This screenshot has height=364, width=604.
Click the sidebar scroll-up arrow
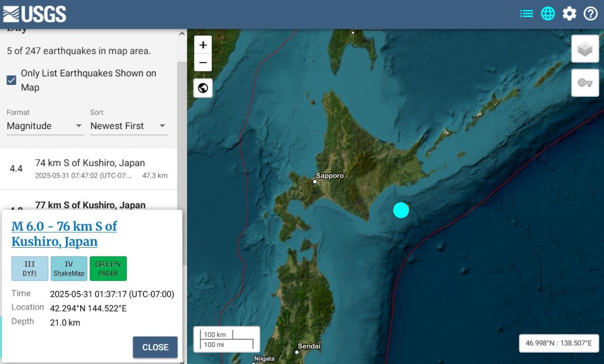(x=182, y=34)
